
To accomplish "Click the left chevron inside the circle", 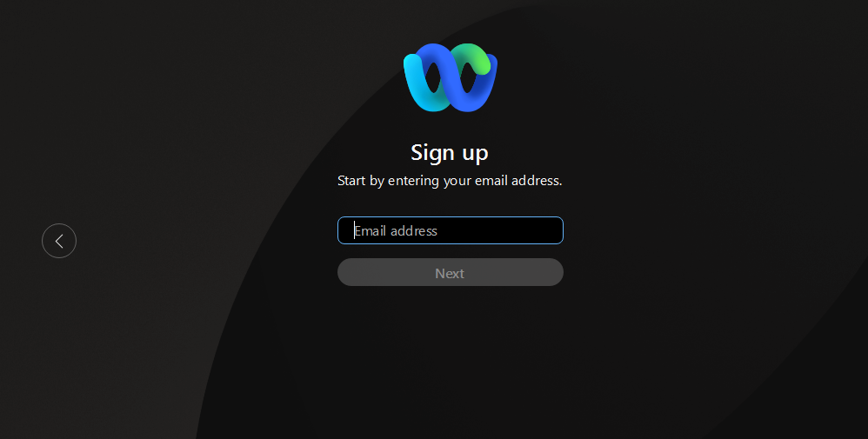I will click(59, 241).
